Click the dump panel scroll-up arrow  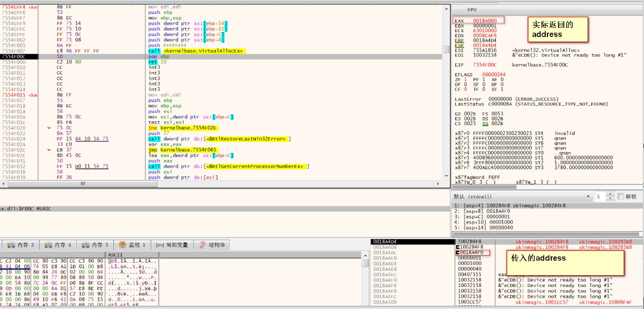[x=365, y=255]
